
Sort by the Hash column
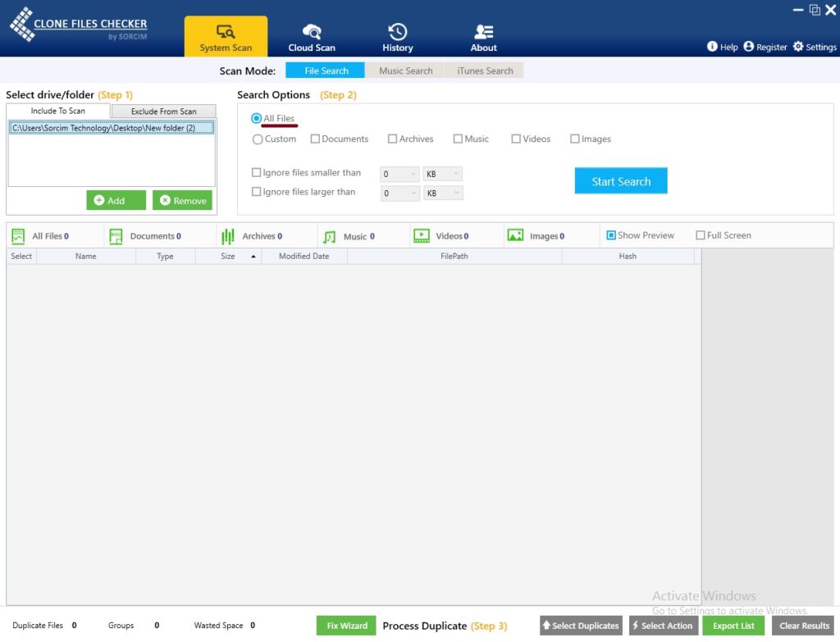[x=628, y=256]
